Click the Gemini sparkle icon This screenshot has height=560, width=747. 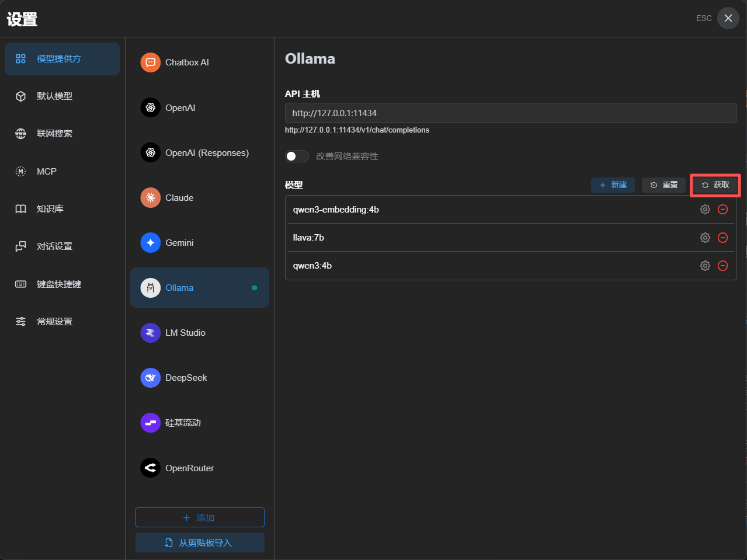pyautogui.click(x=150, y=242)
